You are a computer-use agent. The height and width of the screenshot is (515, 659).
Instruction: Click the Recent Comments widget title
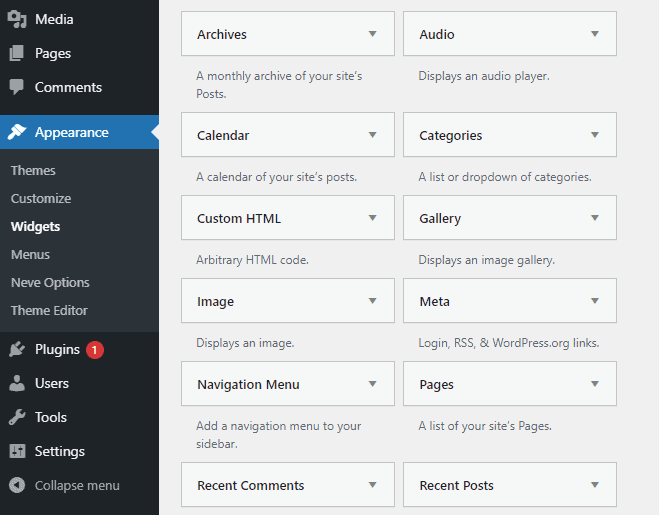pos(250,485)
